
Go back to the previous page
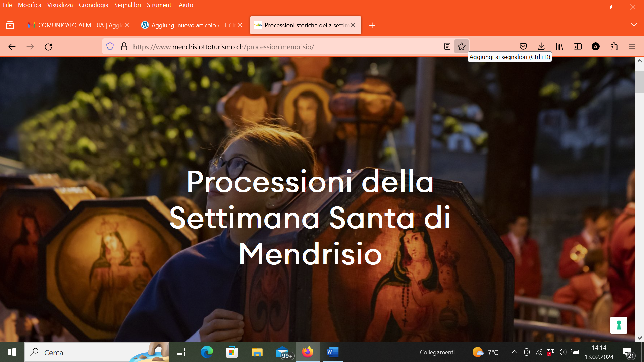click(x=12, y=47)
